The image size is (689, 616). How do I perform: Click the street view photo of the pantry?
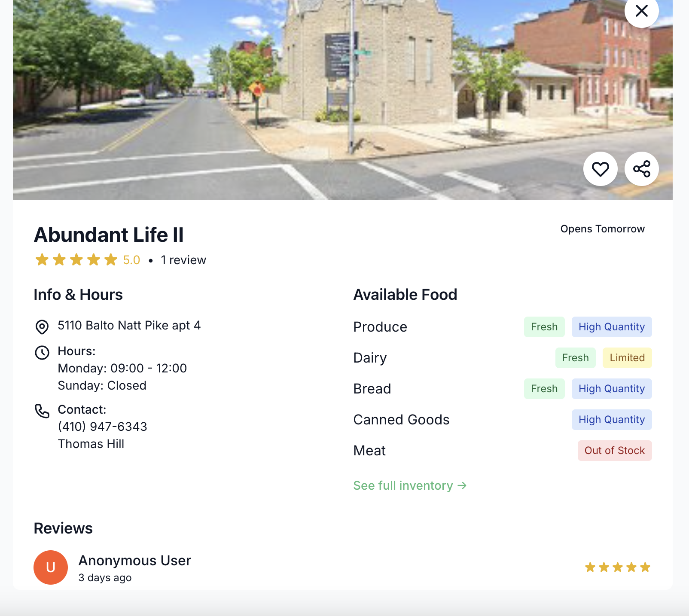click(x=301, y=99)
